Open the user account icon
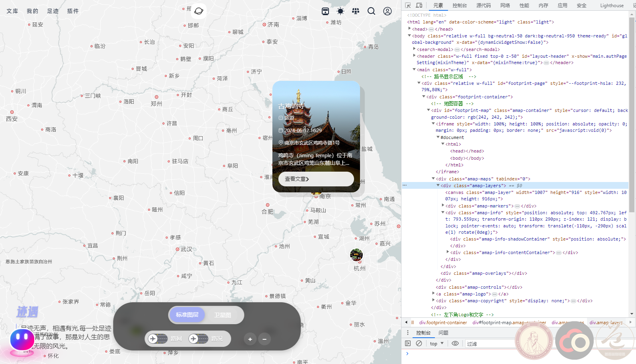 [387, 11]
